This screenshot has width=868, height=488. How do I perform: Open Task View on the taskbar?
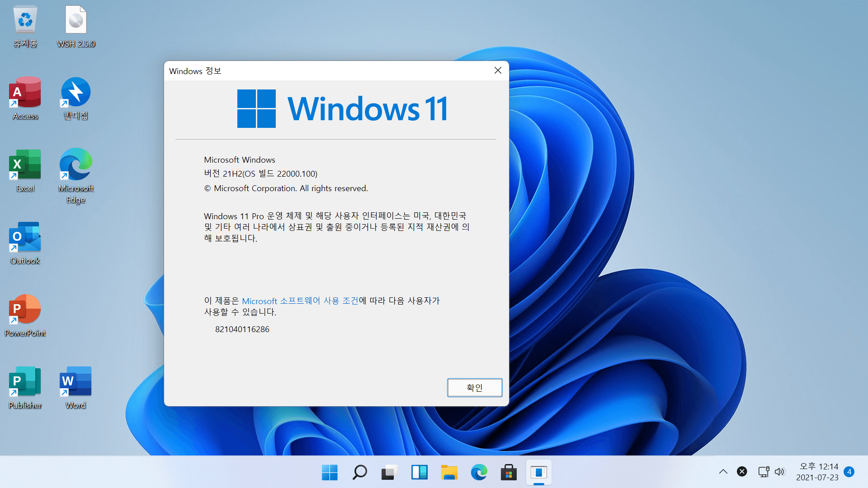click(x=389, y=472)
